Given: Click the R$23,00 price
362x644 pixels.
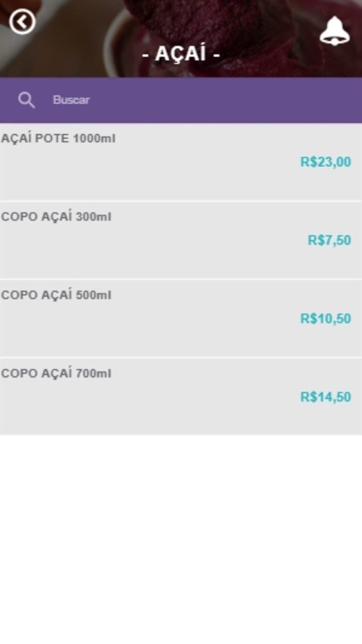Looking at the screenshot, I should [x=325, y=162].
